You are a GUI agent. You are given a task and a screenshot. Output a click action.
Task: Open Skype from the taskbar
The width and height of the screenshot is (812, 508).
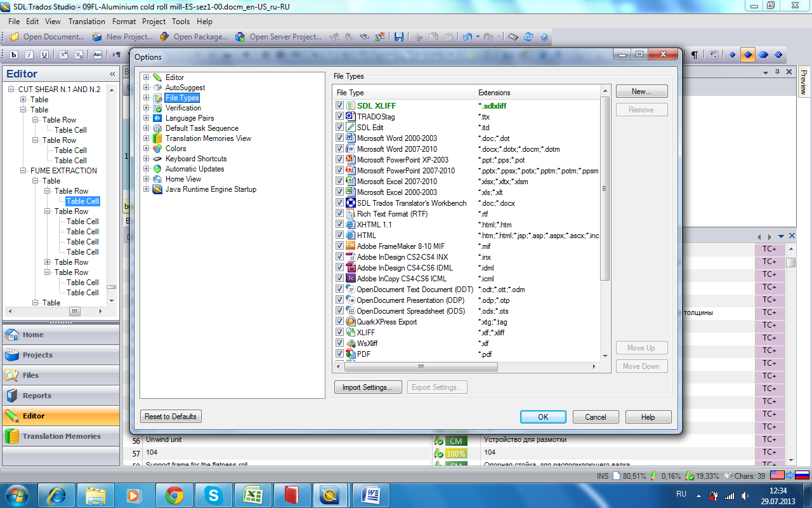[x=214, y=495]
